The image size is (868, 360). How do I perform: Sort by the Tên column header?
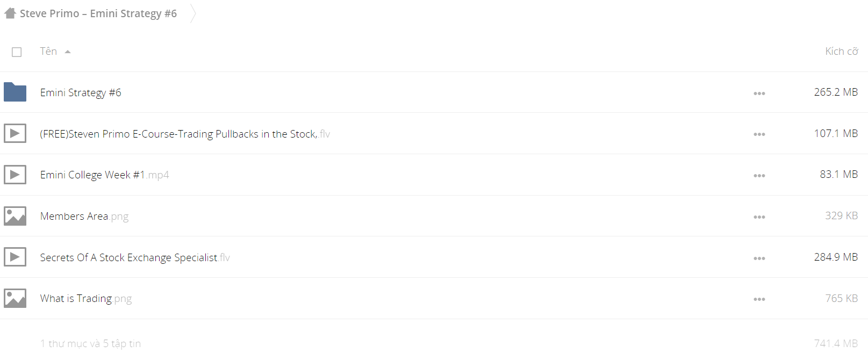click(x=48, y=51)
